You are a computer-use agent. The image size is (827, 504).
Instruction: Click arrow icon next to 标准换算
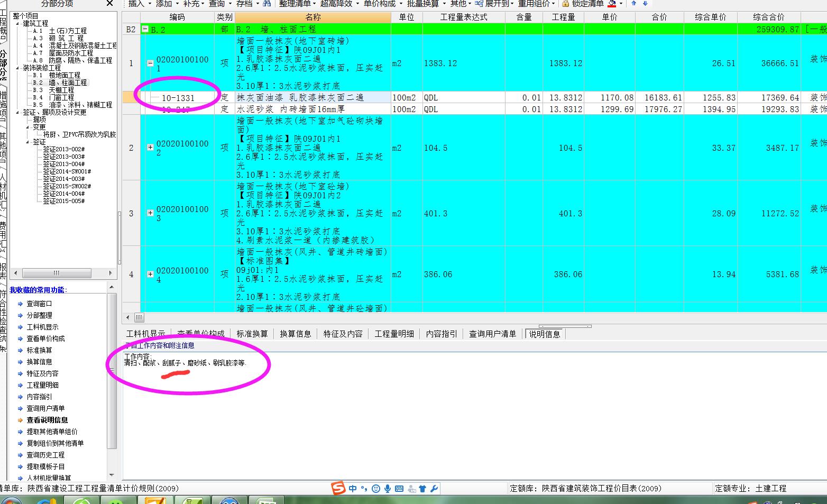pos(21,350)
